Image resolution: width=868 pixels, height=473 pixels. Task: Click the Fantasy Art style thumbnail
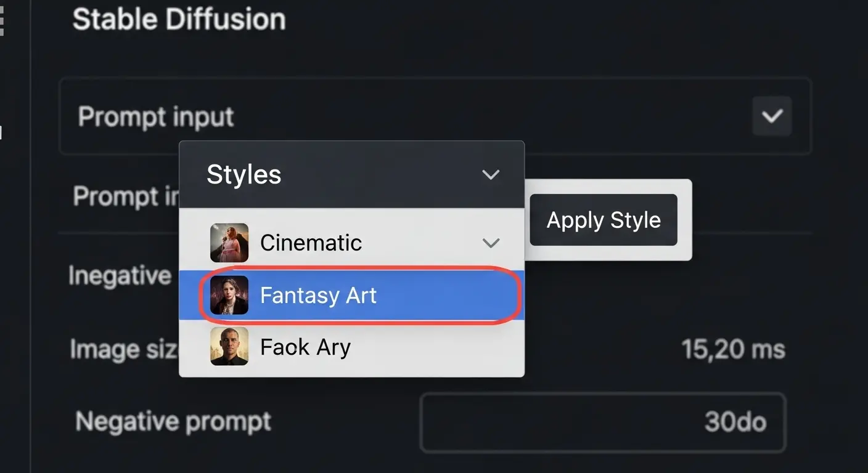tap(229, 295)
